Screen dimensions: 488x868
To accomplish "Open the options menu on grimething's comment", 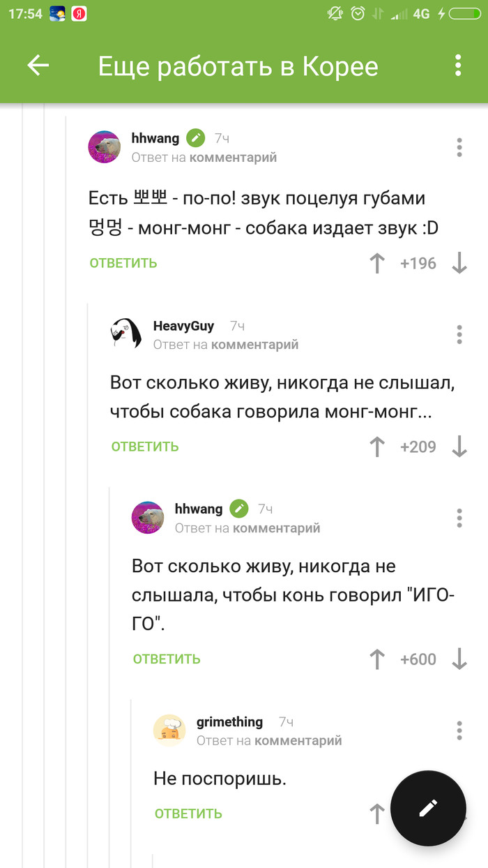I will [459, 730].
